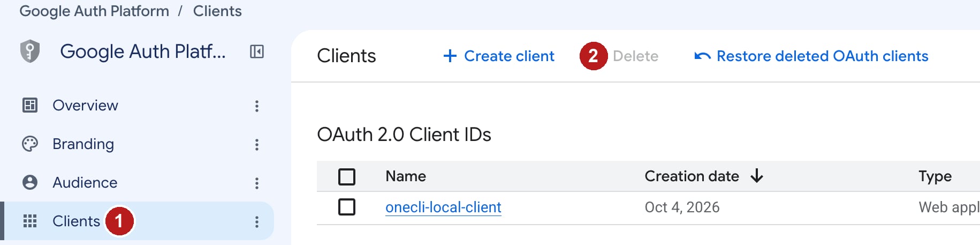Open the Audience page in sidebar
980x245 pixels.
(x=85, y=182)
